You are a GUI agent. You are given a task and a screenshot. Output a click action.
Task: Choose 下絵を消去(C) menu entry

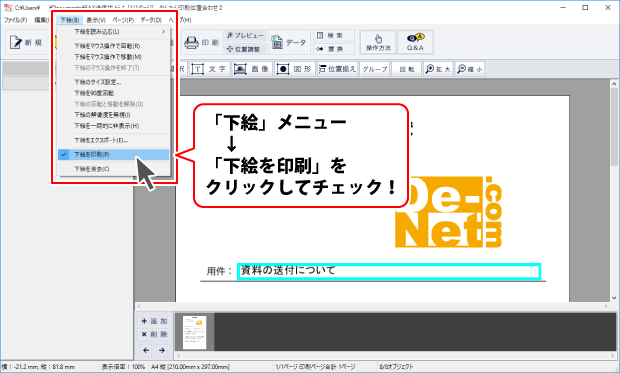pos(113,169)
